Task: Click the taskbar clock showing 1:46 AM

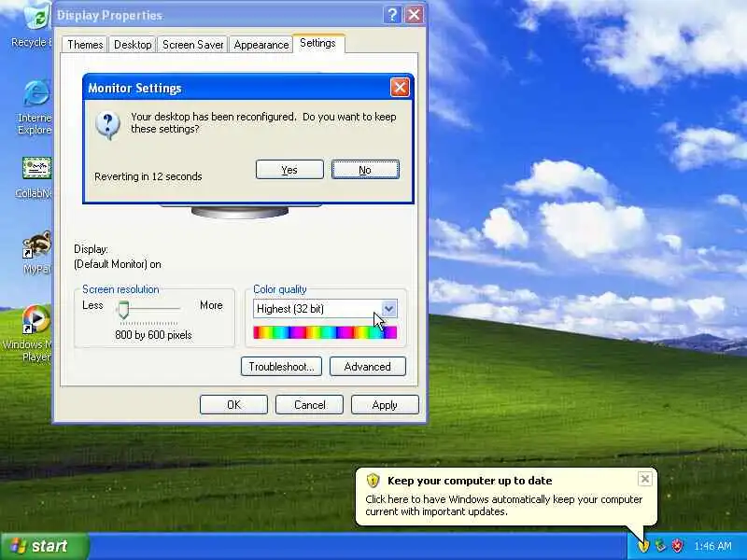Action: point(712,546)
